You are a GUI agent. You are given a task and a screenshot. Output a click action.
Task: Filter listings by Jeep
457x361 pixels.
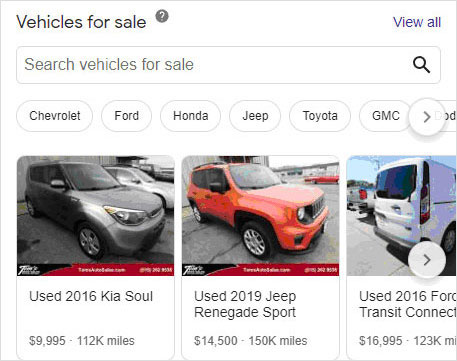coord(255,116)
